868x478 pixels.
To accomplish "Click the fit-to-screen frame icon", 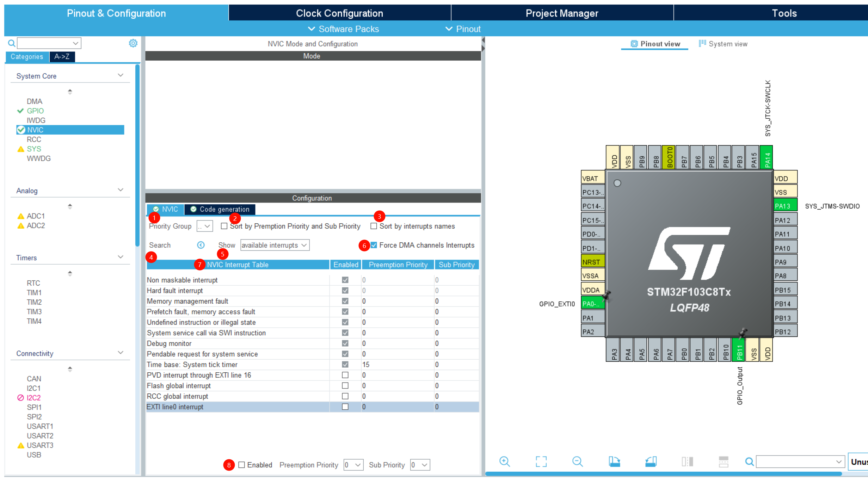I will 541,461.
